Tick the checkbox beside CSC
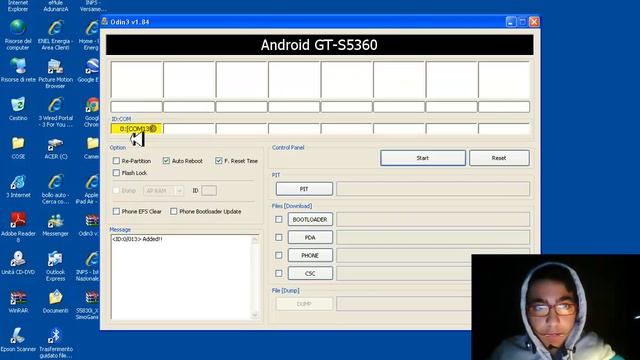The image size is (640, 360). [x=279, y=273]
